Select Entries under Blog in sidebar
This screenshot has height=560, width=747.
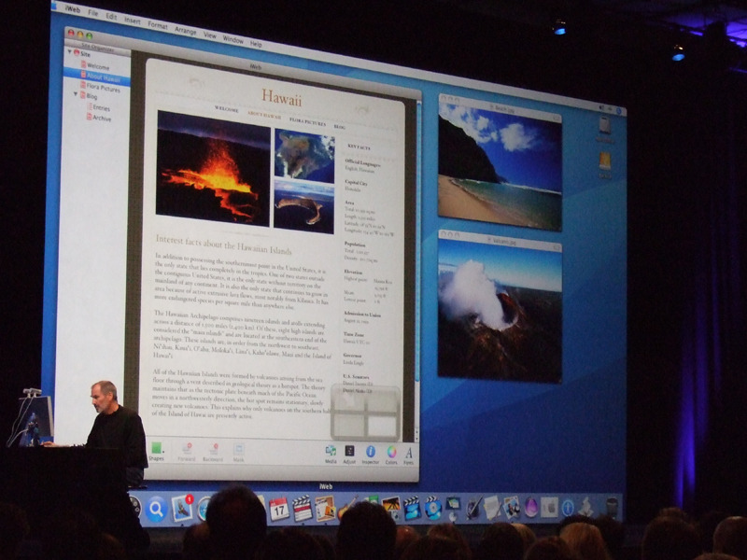point(98,107)
